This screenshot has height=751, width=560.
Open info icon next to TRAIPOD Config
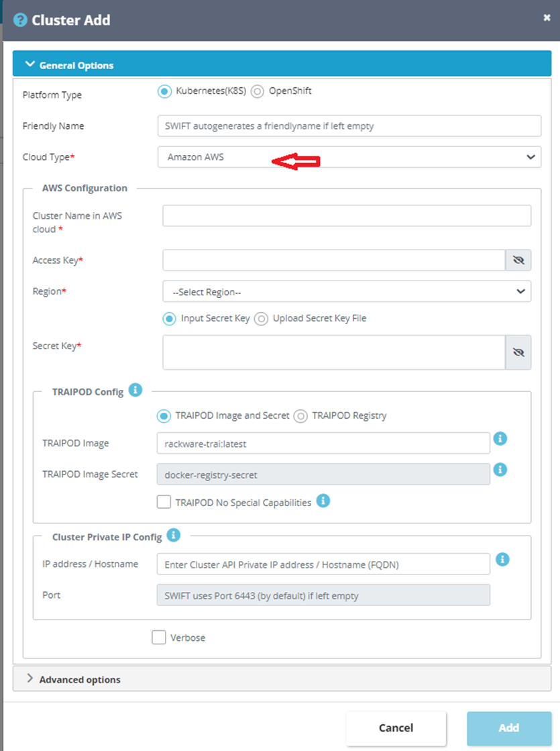tap(136, 390)
